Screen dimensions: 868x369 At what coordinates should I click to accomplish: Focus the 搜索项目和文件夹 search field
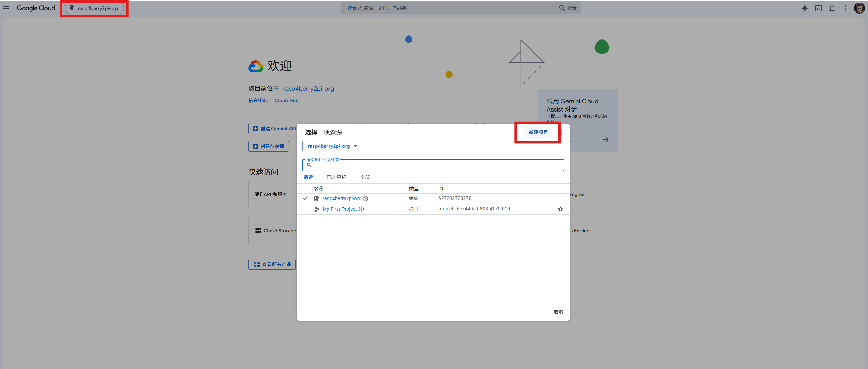433,165
